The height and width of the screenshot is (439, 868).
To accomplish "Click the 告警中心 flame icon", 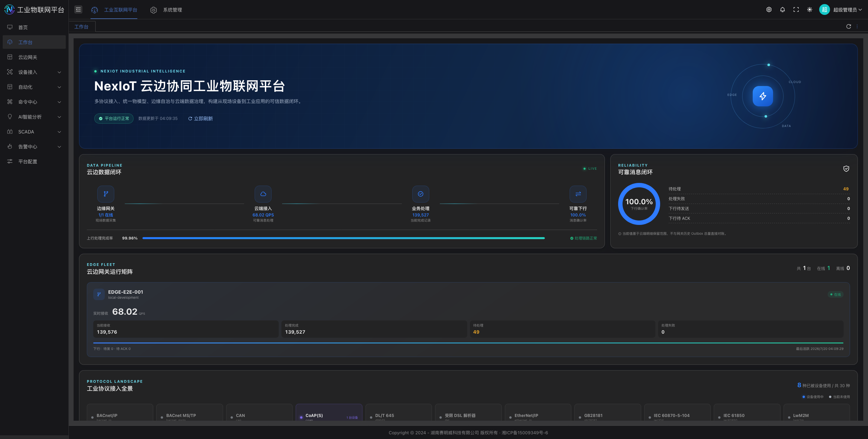I will (10, 146).
